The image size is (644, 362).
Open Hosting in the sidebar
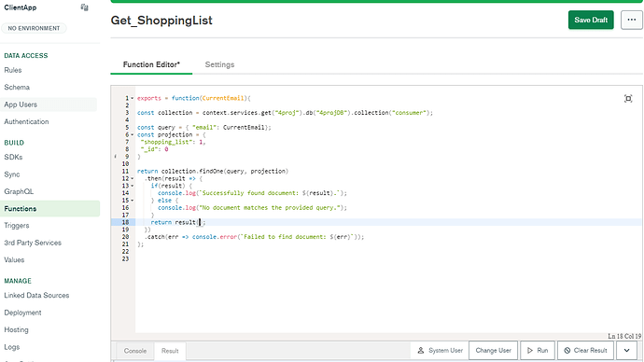pos(16,330)
